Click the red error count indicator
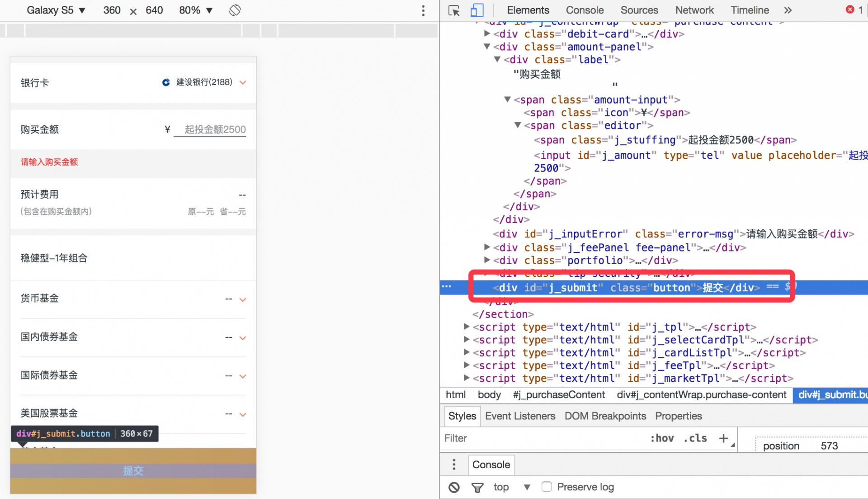This screenshot has width=868, height=499. [x=854, y=10]
